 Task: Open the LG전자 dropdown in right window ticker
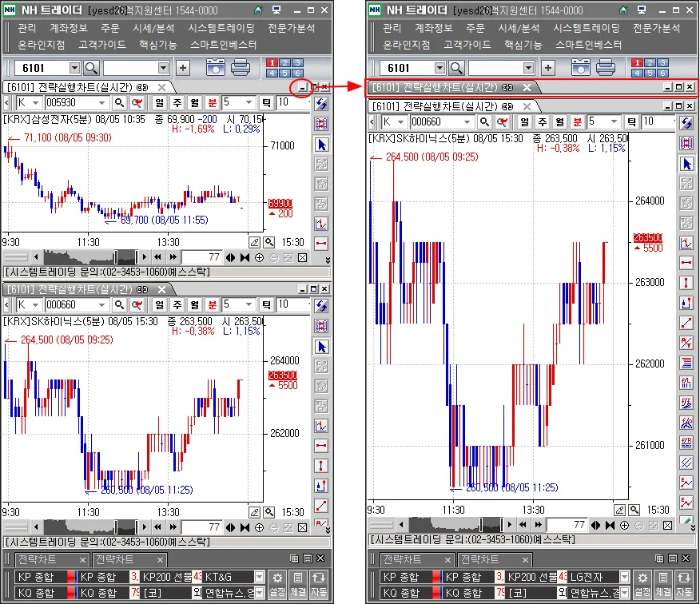pyautogui.click(x=624, y=577)
